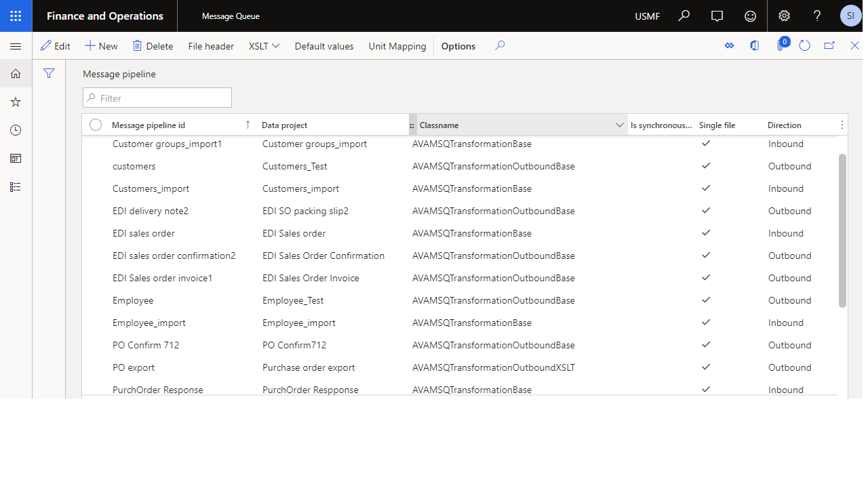Open grid options vertical ellipsis
The height and width of the screenshot is (488, 868).
point(842,125)
